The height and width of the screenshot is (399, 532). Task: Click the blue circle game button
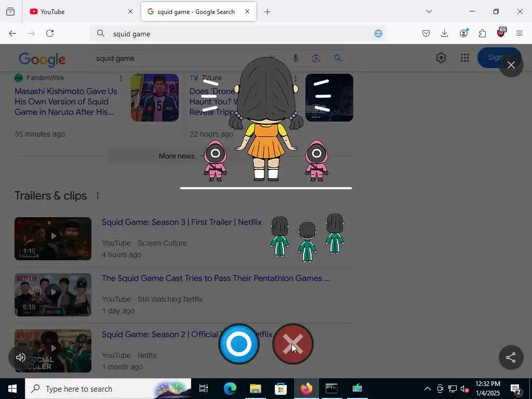(x=239, y=344)
